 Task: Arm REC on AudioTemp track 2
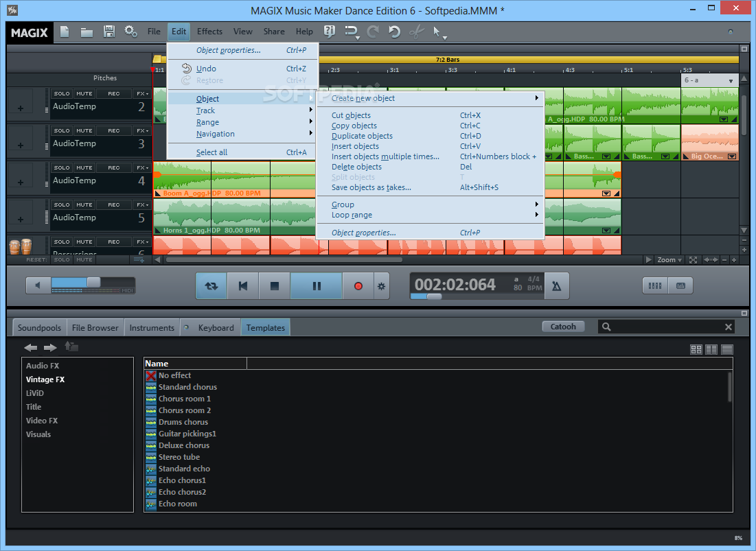pyautogui.click(x=114, y=93)
